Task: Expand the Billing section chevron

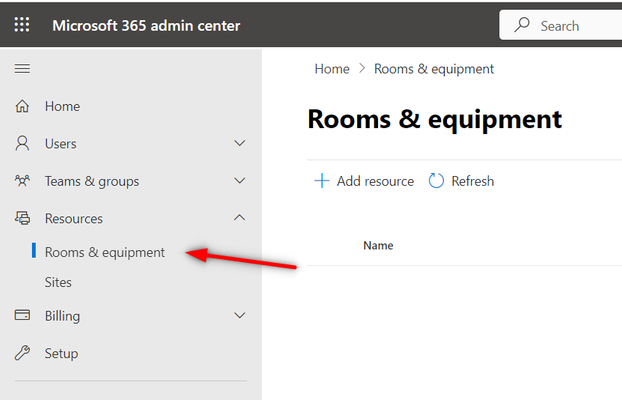Action: coord(240,315)
